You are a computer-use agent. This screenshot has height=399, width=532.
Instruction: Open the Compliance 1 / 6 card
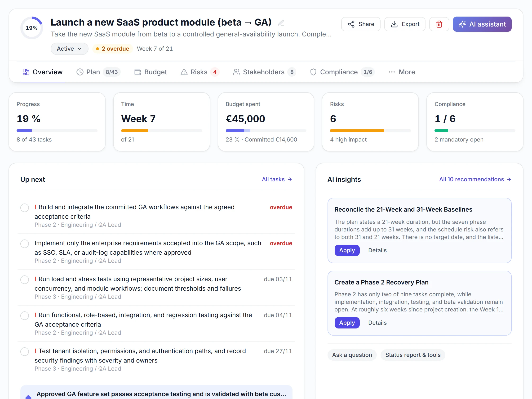pos(475,122)
